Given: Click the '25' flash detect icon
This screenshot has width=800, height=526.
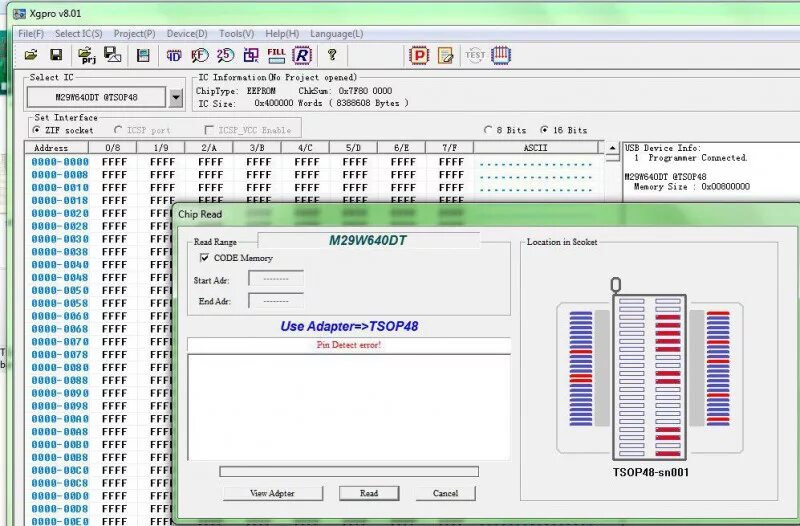Looking at the screenshot, I should (225, 55).
